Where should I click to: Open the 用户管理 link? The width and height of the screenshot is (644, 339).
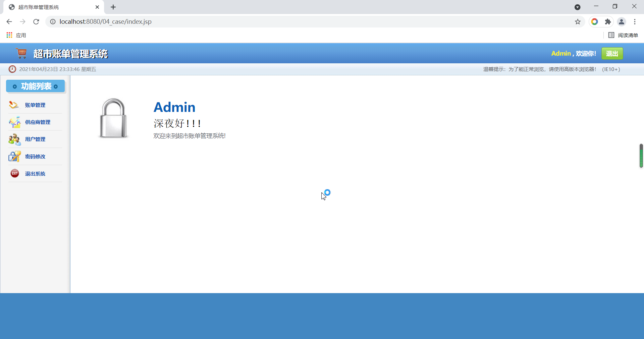(x=35, y=139)
